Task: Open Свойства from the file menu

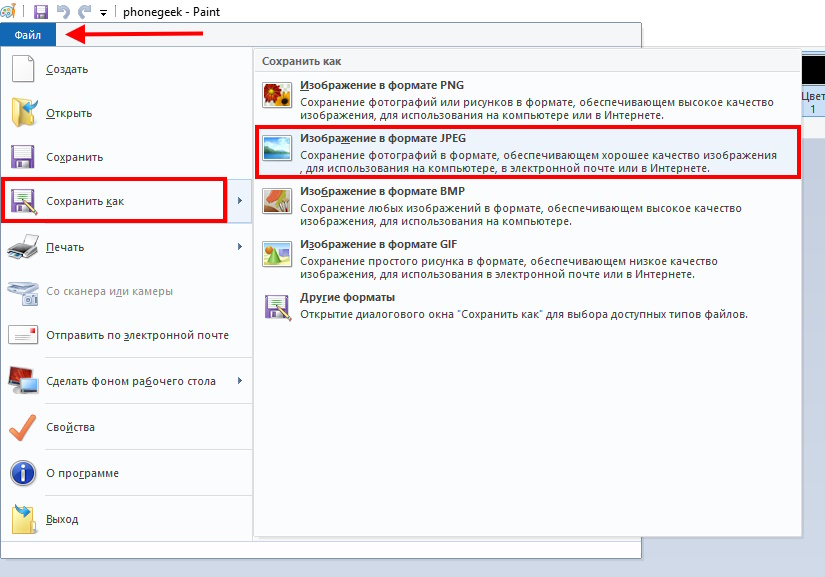Action: (x=126, y=427)
